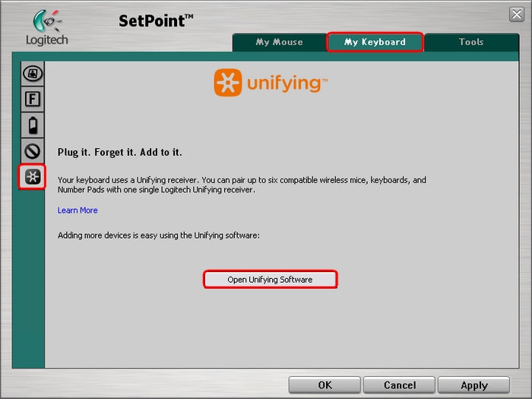Click the Cancel button
This screenshot has height=399, width=532.
[x=399, y=385]
